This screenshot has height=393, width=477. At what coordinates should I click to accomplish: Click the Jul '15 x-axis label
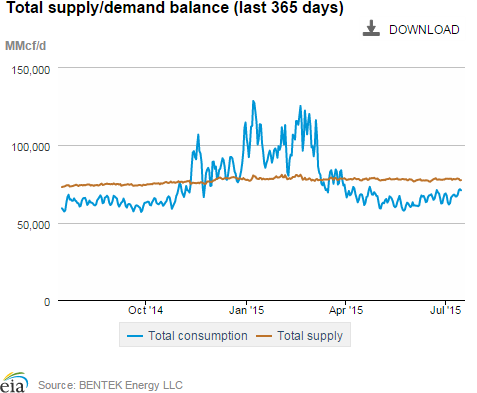coord(445,310)
